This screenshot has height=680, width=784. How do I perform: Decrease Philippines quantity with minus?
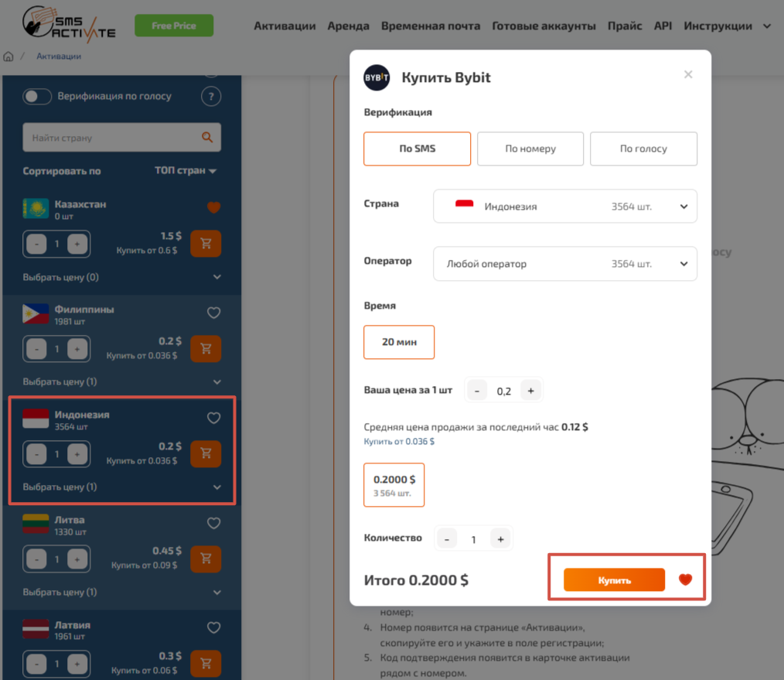click(36, 349)
